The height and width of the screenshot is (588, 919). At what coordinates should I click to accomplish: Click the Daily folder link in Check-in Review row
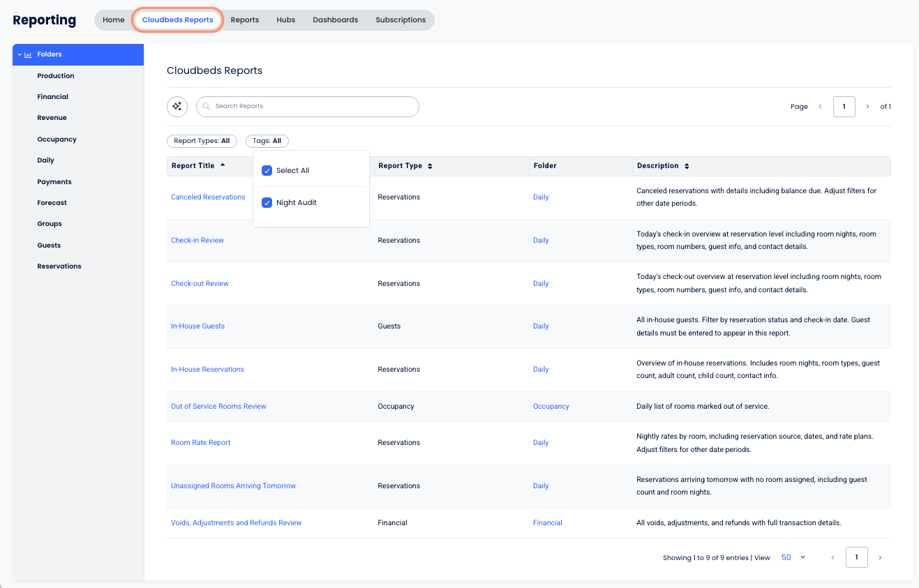click(541, 240)
